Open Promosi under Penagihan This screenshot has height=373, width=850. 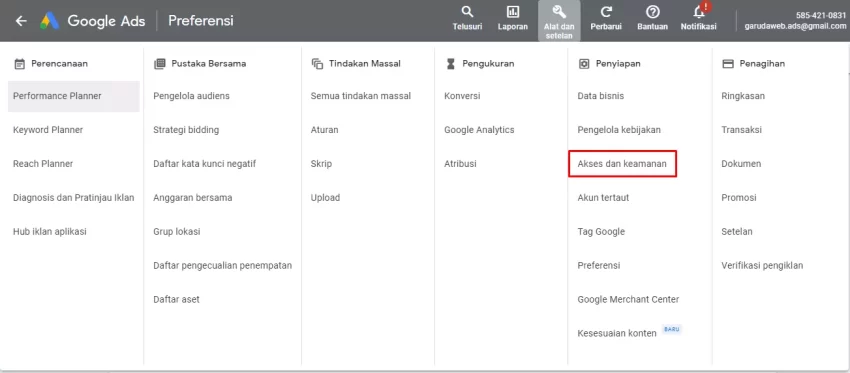(739, 198)
